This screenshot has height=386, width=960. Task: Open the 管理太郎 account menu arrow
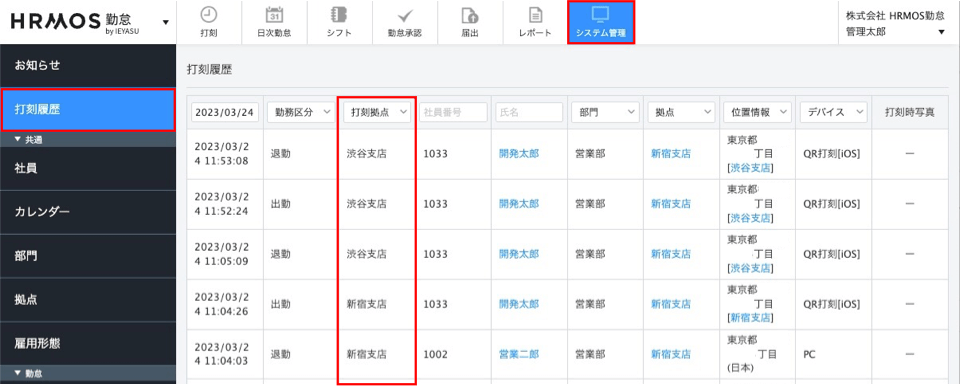click(941, 32)
